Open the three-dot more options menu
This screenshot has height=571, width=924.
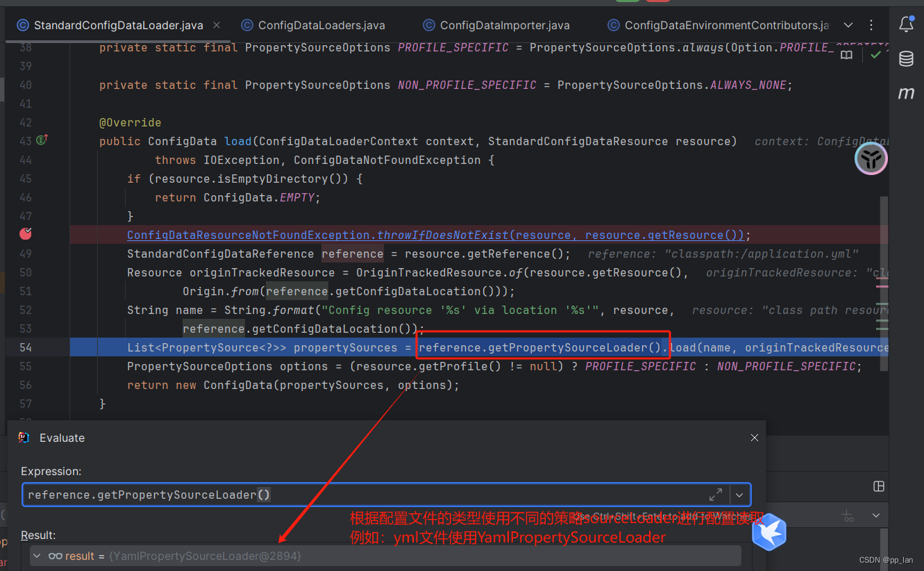pyautogui.click(x=871, y=24)
